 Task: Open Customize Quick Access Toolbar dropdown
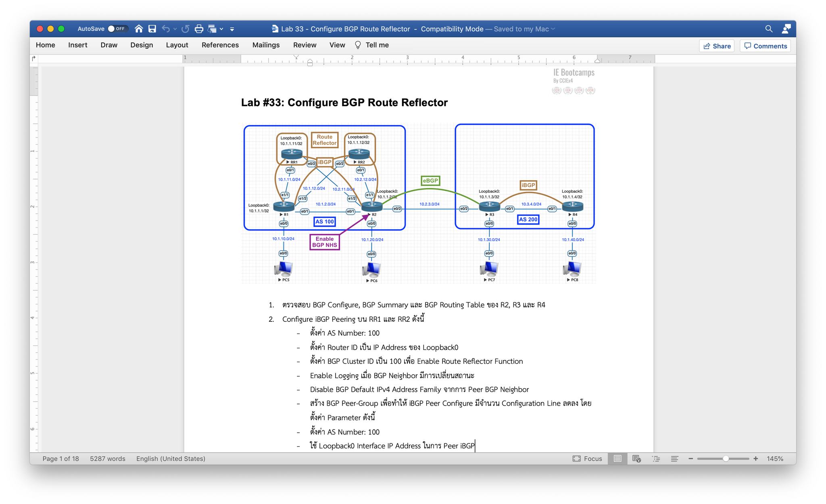click(232, 29)
